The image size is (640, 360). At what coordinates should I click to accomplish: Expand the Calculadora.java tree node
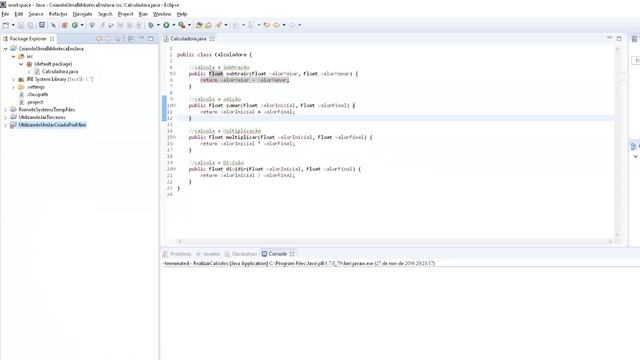[x=29, y=72]
